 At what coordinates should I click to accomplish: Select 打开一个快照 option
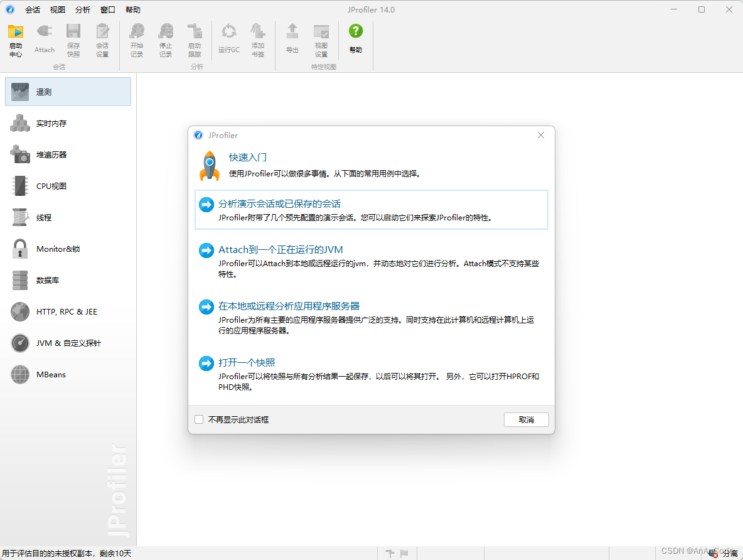pyautogui.click(x=247, y=363)
